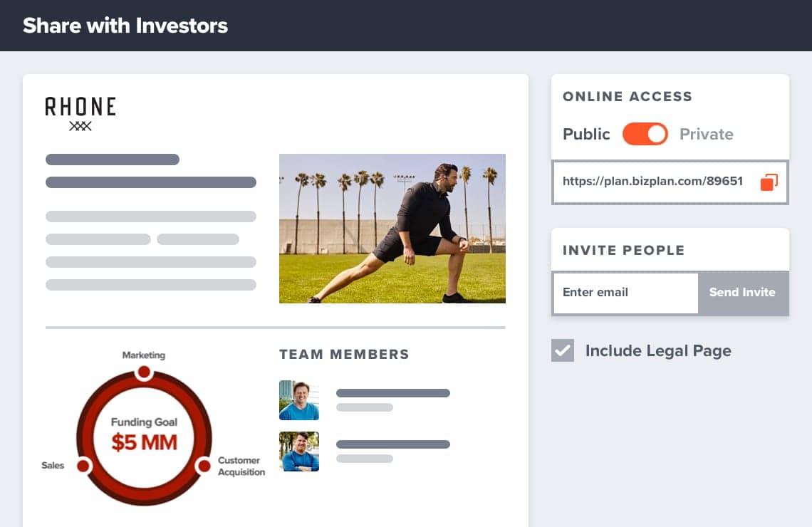Click the Include Legal Page label
The height and width of the screenshot is (527, 812).
coord(658,350)
